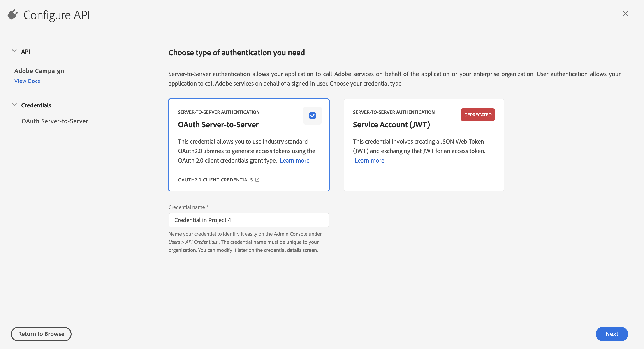Screen dimensions: 644x349
Task: Open Learn more link in OAuth card
Action: pyautogui.click(x=294, y=161)
